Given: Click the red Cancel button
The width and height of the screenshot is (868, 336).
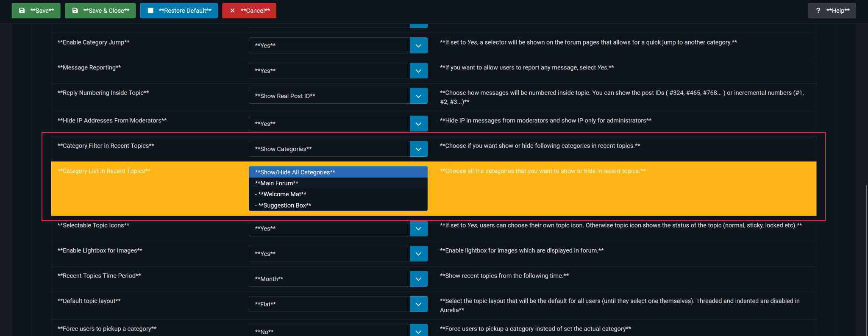Looking at the screenshot, I should tap(249, 11).
